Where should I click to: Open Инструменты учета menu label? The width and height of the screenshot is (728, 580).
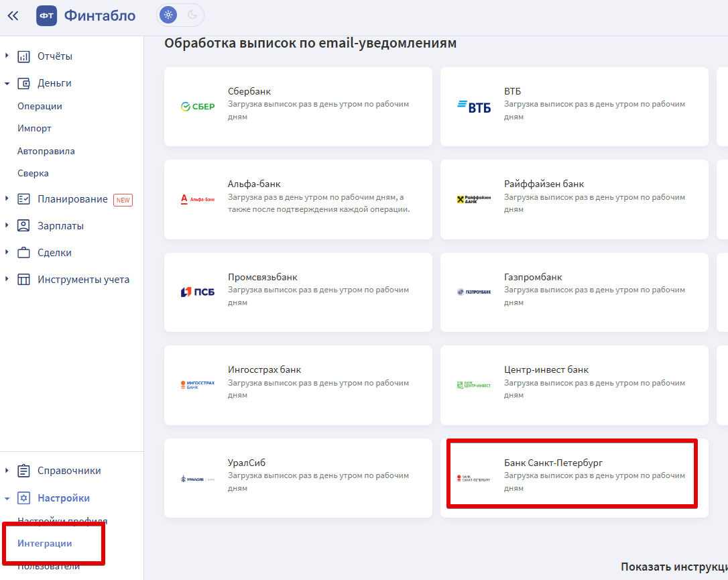[x=84, y=280]
